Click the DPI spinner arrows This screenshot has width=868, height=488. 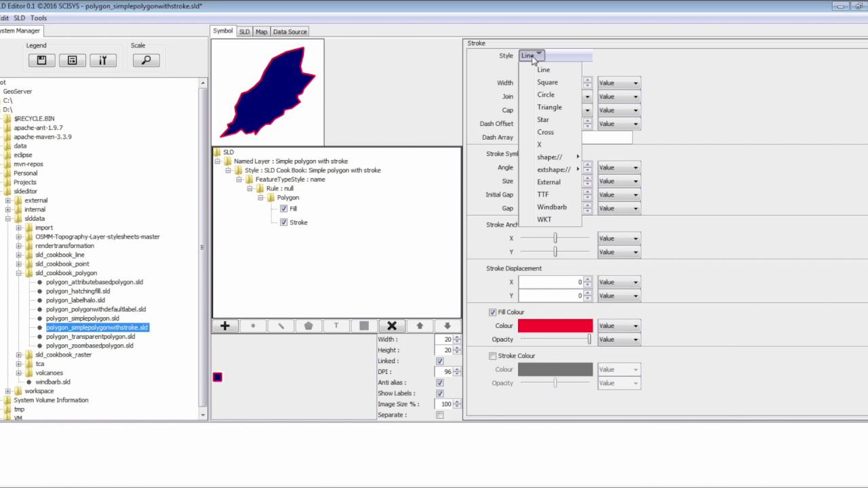pyautogui.click(x=457, y=372)
